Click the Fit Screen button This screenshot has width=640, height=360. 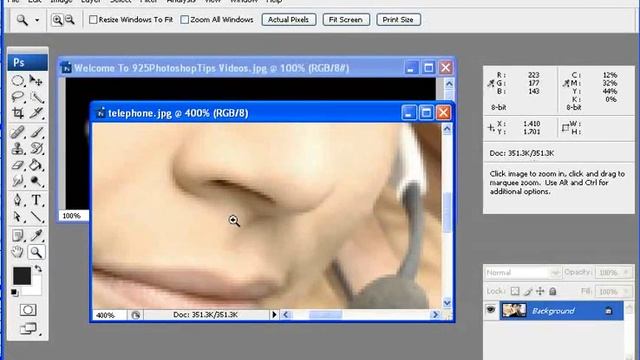point(346,20)
